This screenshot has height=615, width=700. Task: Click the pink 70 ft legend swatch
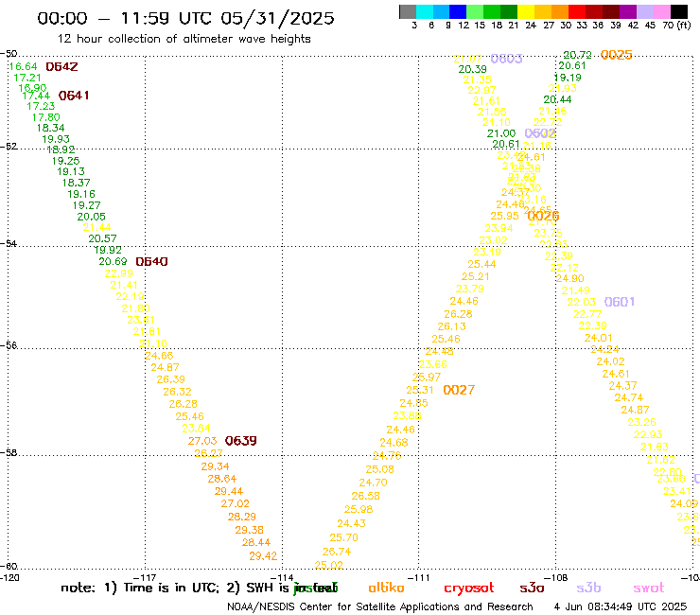pos(661,11)
